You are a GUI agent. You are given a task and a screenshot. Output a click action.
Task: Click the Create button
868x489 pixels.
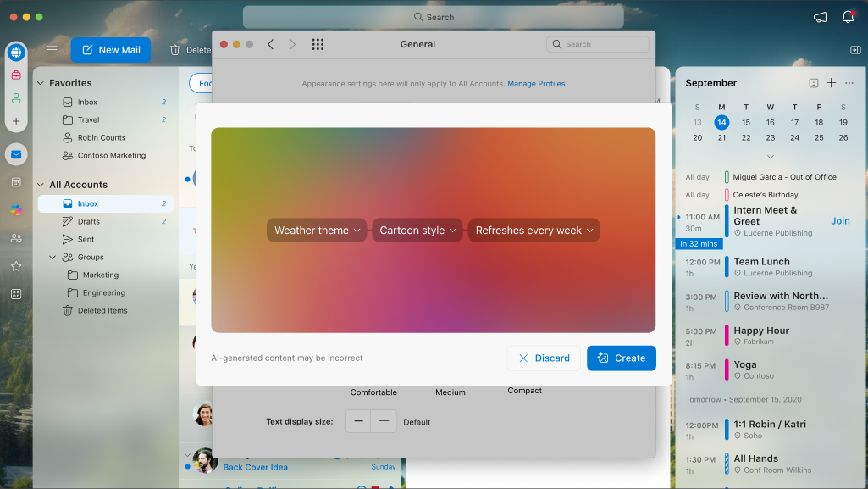coord(622,358)
